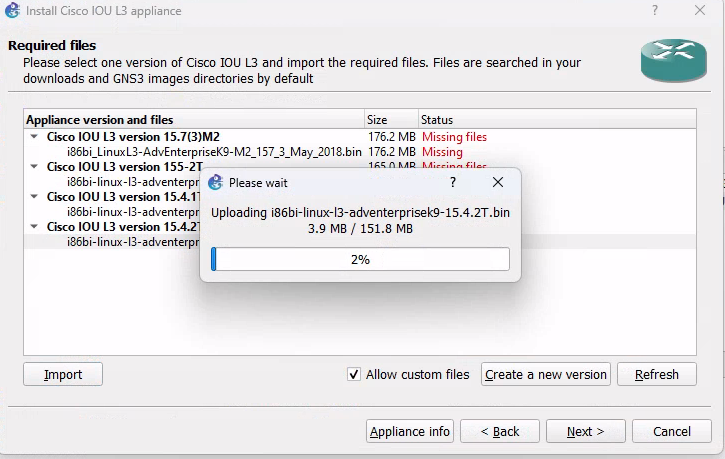Click the Status column header
The height and width of the screenshot is (459, 725).
click(x=555, y=120)
